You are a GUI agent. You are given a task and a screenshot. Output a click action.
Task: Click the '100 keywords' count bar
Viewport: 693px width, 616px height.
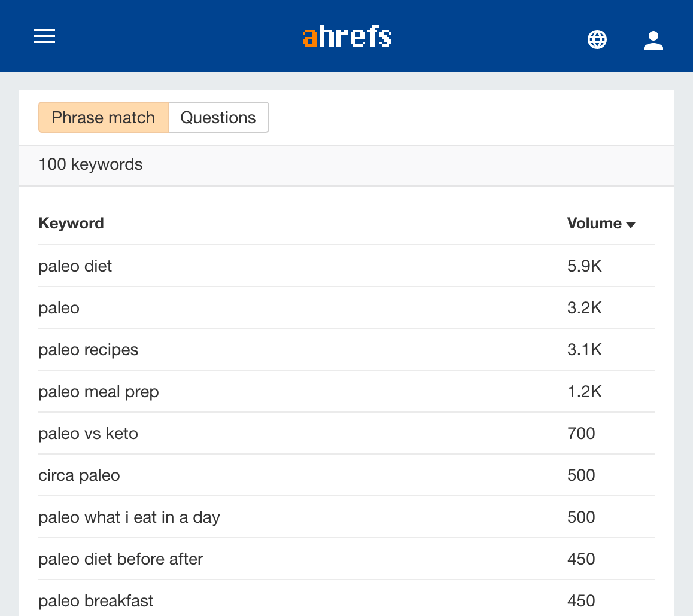pyautogui.click(x=91, y=164)
